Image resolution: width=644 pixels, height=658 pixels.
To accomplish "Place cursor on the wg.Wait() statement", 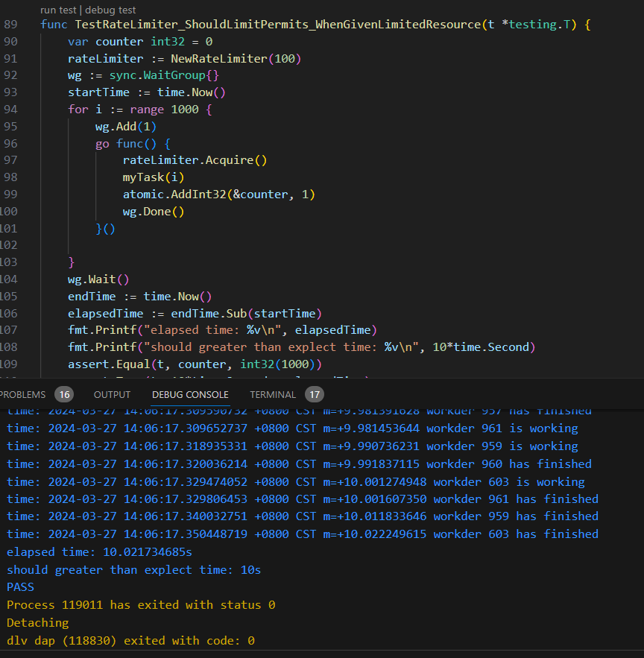I will pyautogui.click(x=98, y=279).
